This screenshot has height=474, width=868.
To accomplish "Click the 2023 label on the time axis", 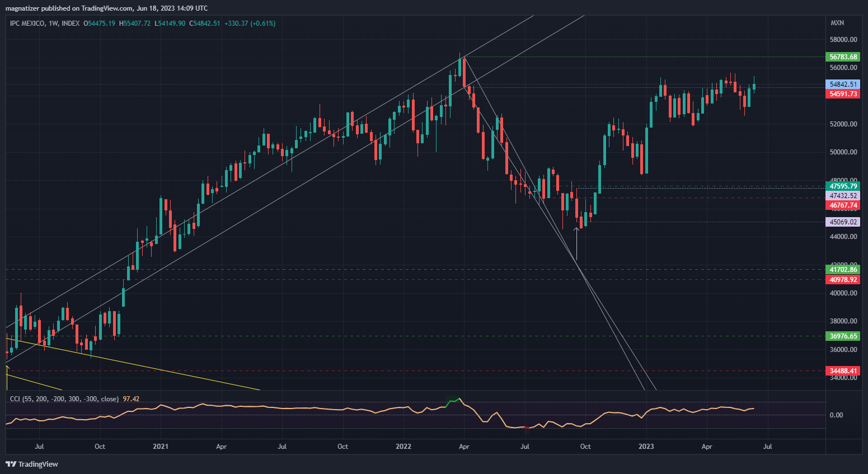I will click(646, 447).
